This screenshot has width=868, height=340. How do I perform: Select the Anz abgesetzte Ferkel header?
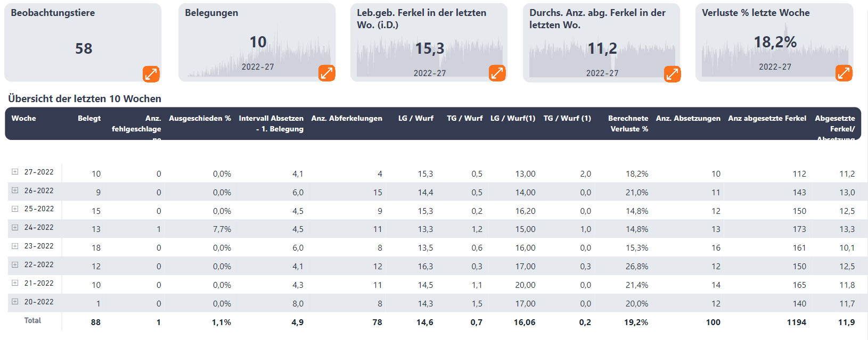767,118
